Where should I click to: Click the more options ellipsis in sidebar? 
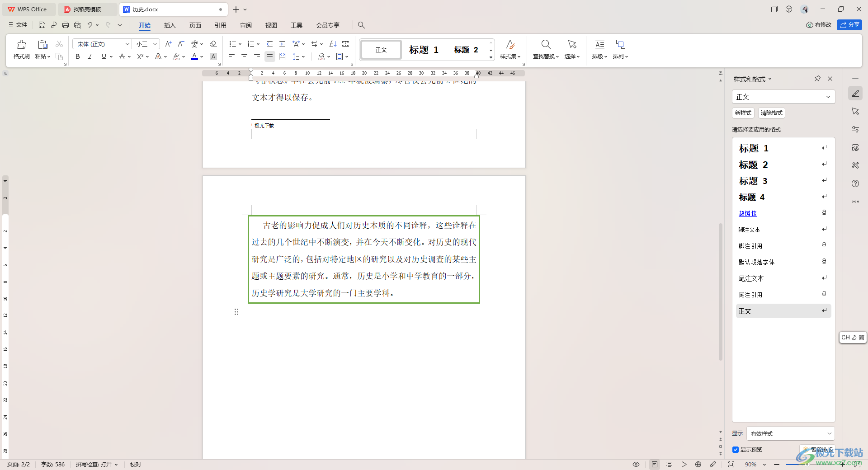click(x=855, y=202)
